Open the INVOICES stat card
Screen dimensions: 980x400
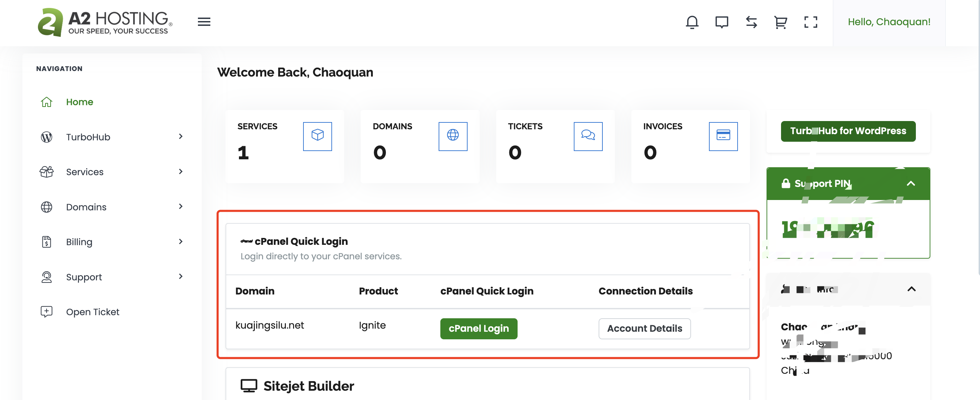coord(690,147)
